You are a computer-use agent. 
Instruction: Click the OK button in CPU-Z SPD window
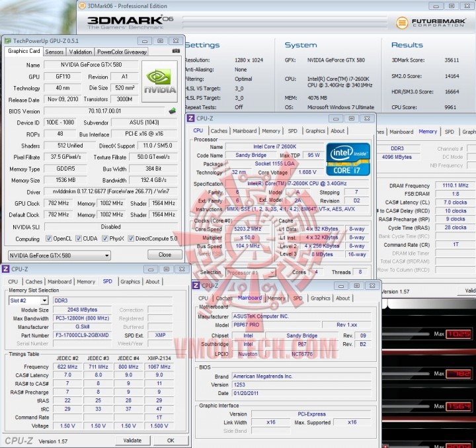[171, 441]
